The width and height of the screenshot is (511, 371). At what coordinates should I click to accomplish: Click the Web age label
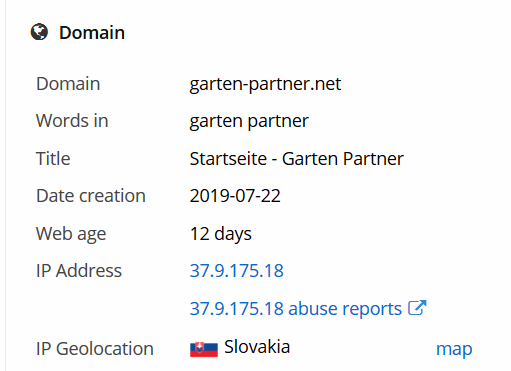pyautogui.click(x=71, y=234)
